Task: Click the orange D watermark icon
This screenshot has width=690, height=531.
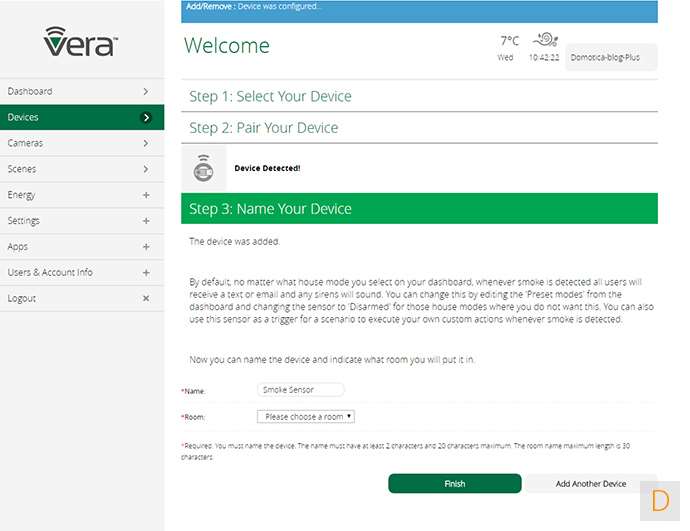Action: pos(660,501)
